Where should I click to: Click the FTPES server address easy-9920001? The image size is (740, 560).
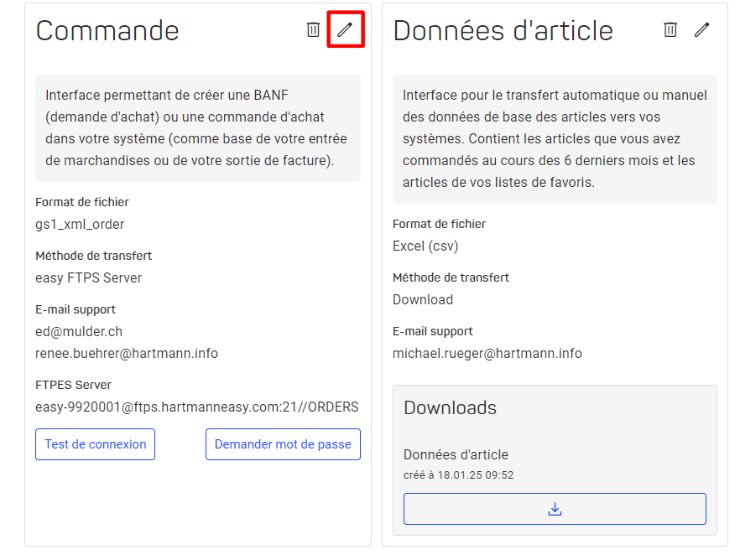point(197,407)
